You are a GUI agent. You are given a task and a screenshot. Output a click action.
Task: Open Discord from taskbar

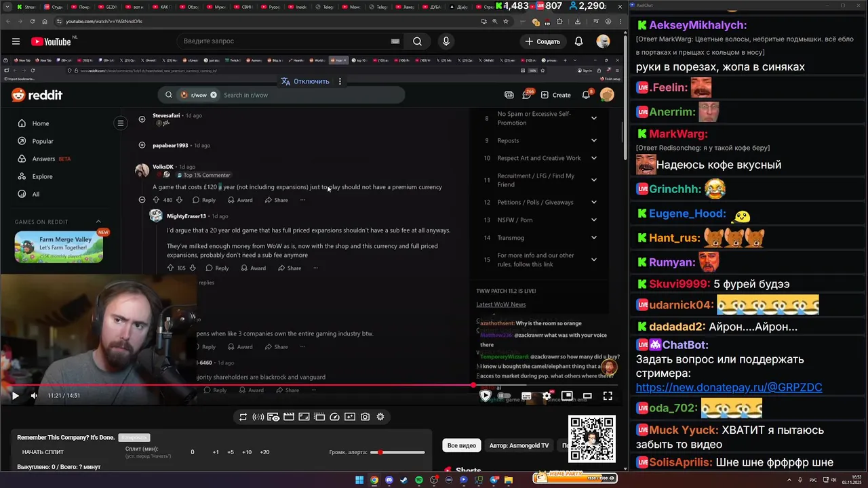pyautogui.click(x=389, y=480)
